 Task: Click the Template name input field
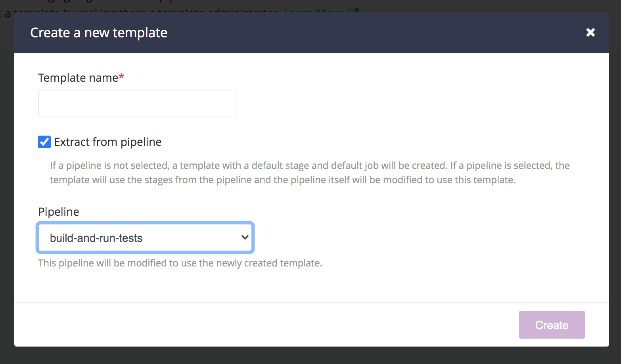tap(137, 103)
